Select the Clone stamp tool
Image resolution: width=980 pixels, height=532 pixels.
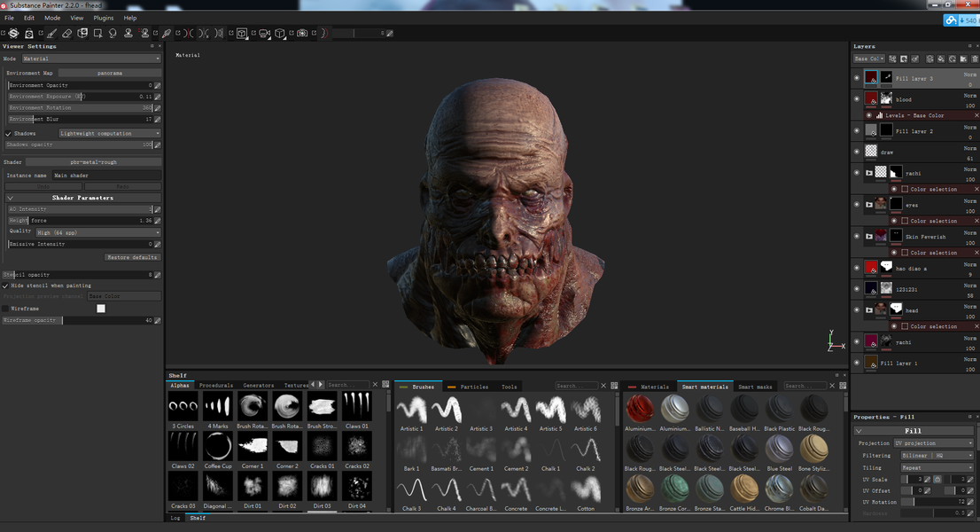click(128, 33)
